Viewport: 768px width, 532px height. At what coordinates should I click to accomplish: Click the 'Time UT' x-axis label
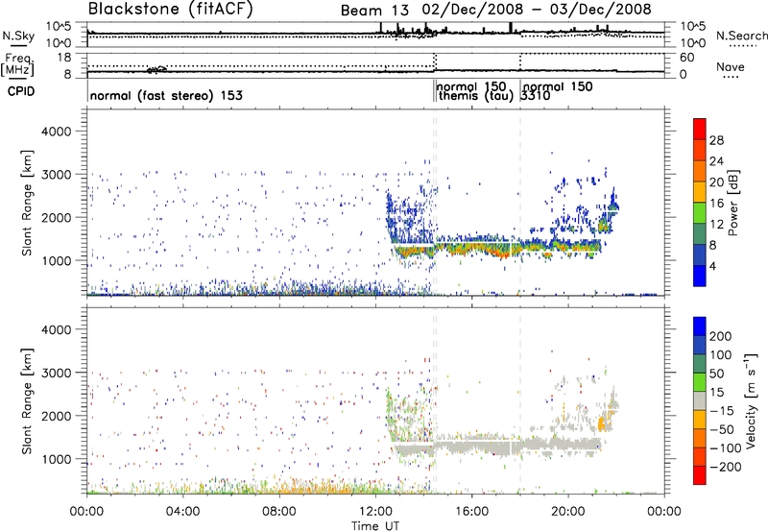click(x=375, y=525)
